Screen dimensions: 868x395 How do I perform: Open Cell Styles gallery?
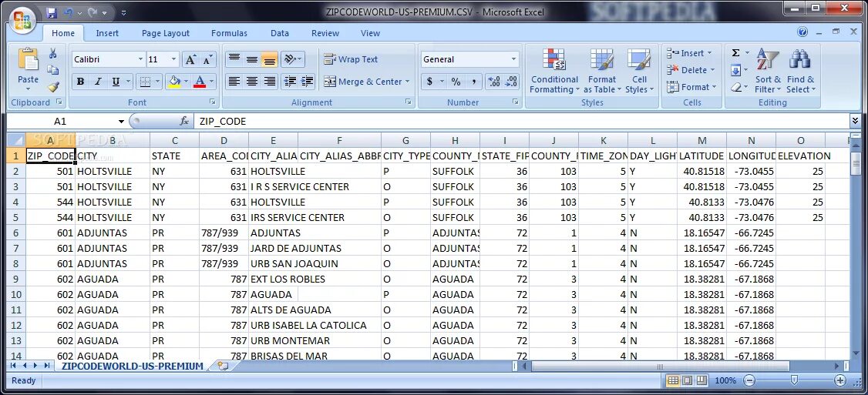(x=639, y=72)
